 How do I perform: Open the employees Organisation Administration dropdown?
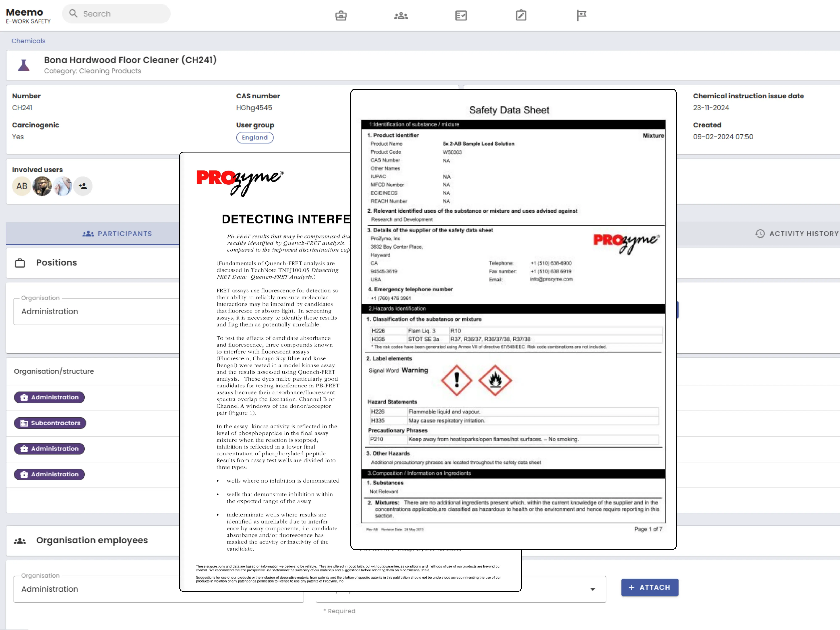(95, 589)
